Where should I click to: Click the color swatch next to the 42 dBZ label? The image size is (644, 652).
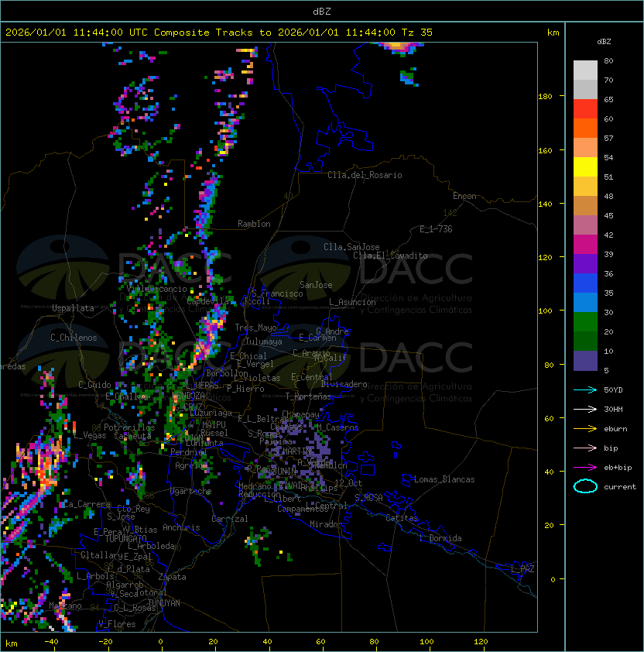point(585,245)
